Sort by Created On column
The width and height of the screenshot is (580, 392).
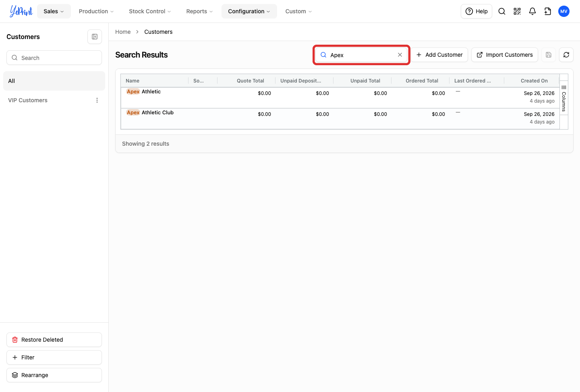pos(532,80)
